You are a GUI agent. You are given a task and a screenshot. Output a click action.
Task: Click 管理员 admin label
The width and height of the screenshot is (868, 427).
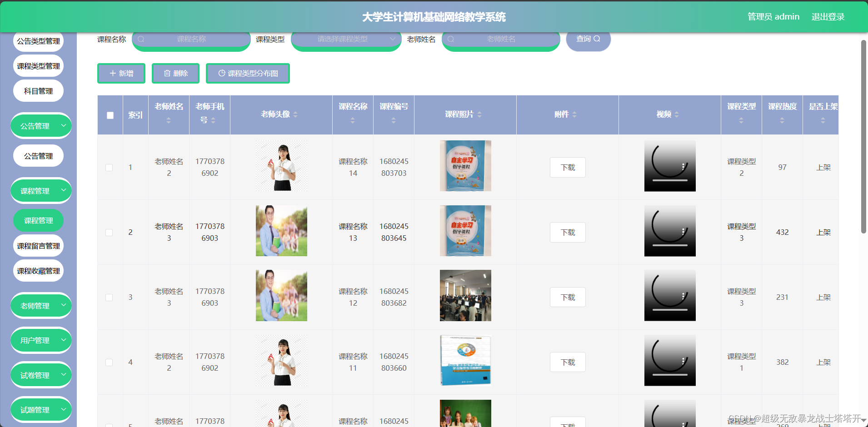pyautogui.click(x=773, y=17)
